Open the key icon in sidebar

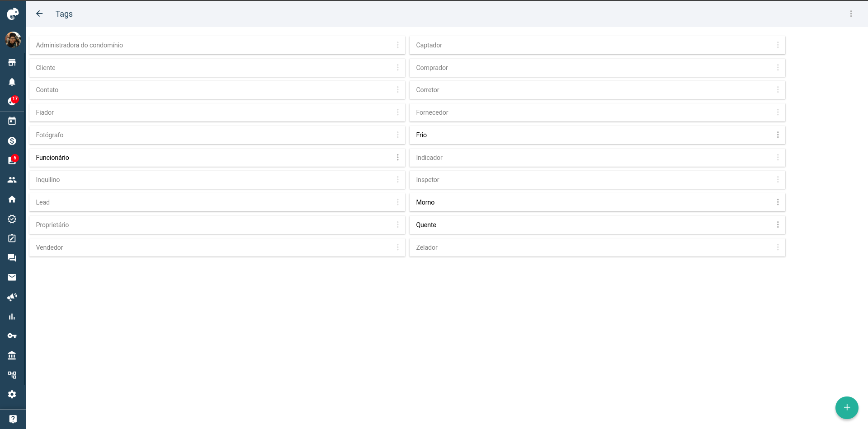(12, 336)
